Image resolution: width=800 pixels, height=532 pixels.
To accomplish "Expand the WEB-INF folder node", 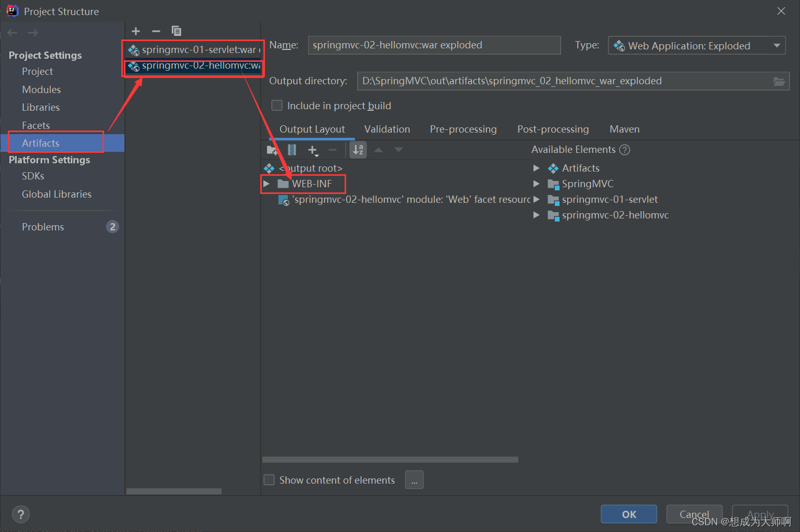I will coord(266,184).
